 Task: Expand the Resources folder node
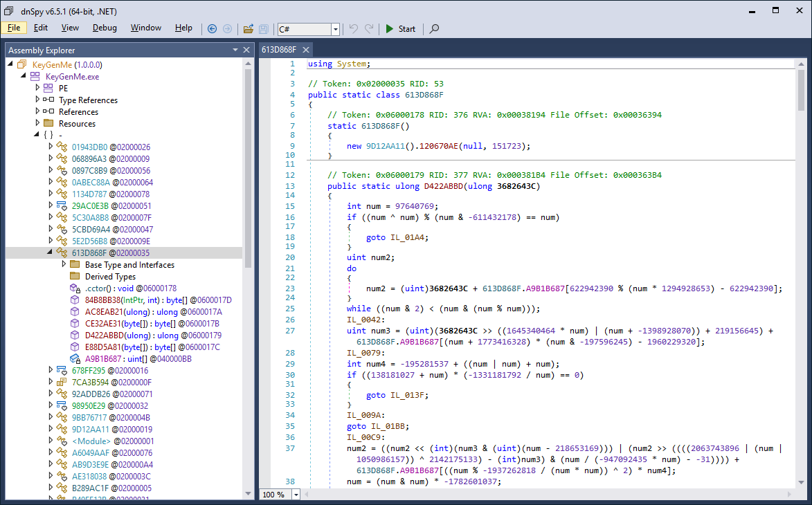[x=38, y=123]
